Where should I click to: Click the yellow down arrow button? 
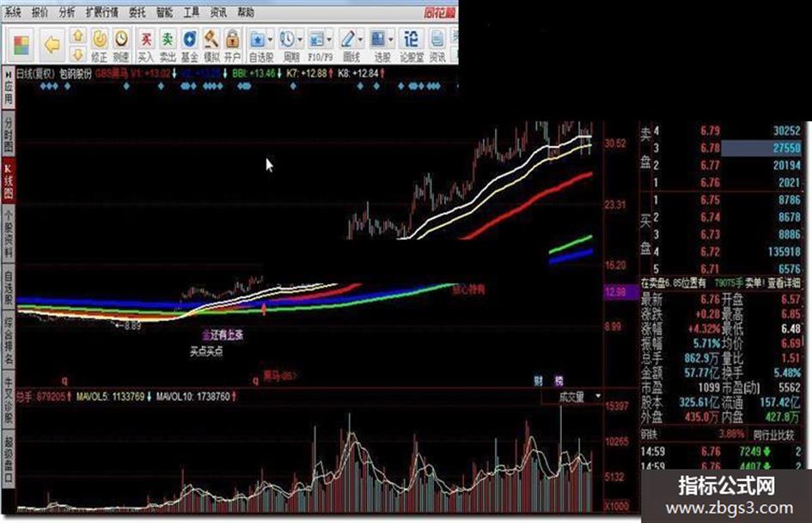point(77,54)
